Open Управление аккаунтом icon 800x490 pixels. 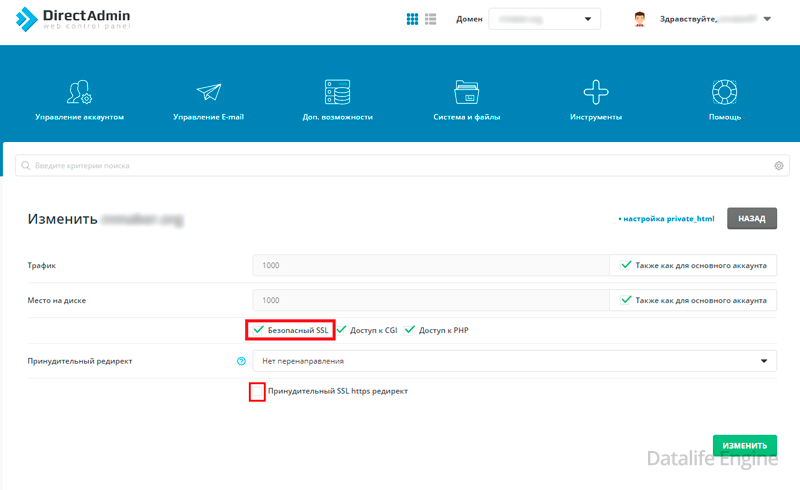(79, 93)
